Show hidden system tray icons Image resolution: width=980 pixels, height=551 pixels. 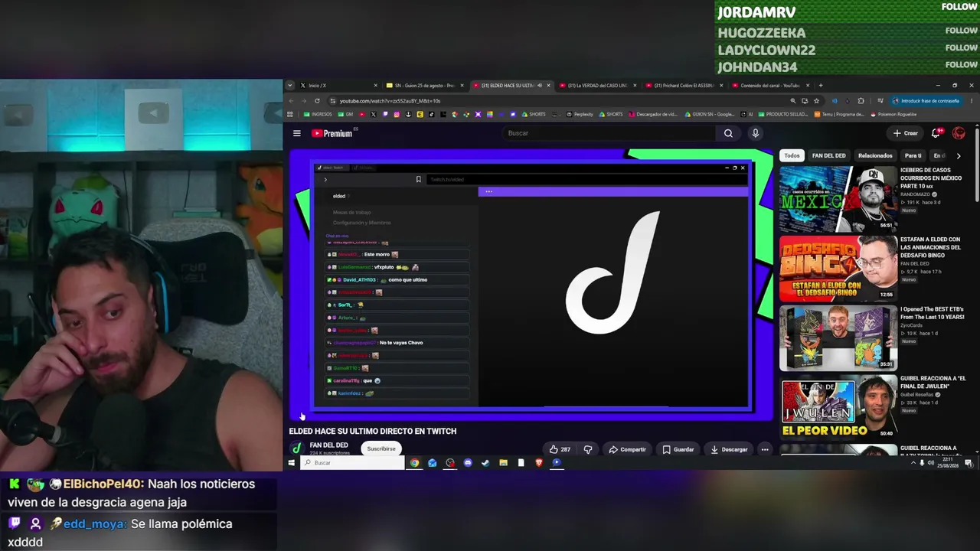913,463
